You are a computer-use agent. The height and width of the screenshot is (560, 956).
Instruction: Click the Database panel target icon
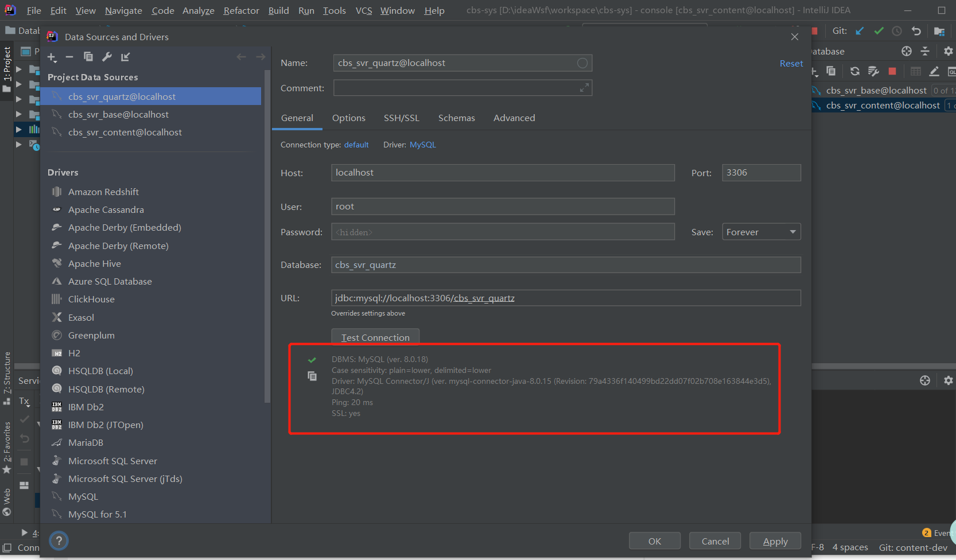tap(907, 51)
